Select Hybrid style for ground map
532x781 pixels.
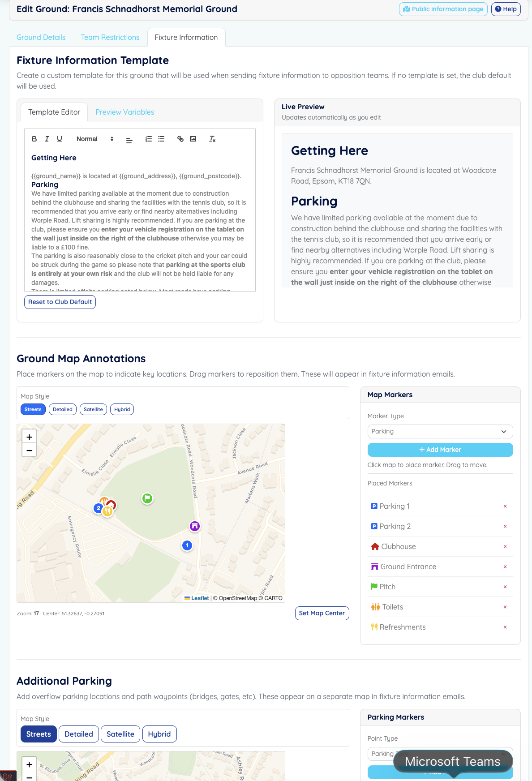pyautogui.click(x=122, y=409)
